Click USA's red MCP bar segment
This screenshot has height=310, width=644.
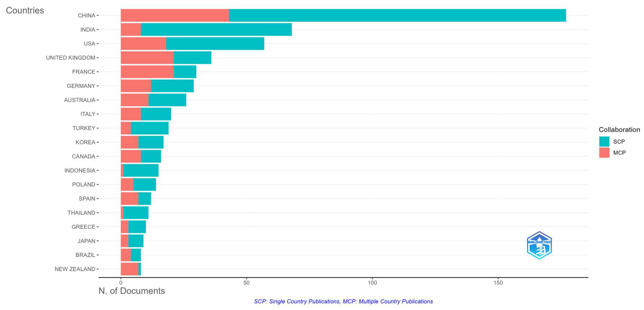point(143,43)
